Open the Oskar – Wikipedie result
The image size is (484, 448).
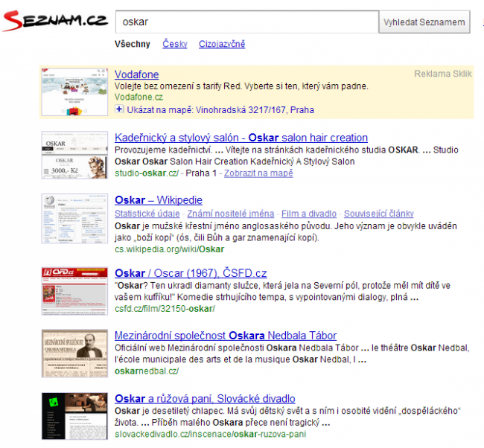point(159,200)
